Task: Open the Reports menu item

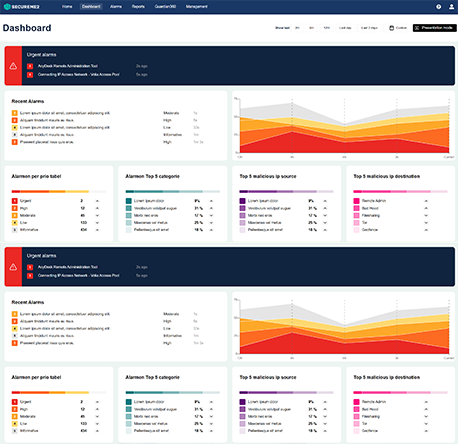Action: point(138,7)
